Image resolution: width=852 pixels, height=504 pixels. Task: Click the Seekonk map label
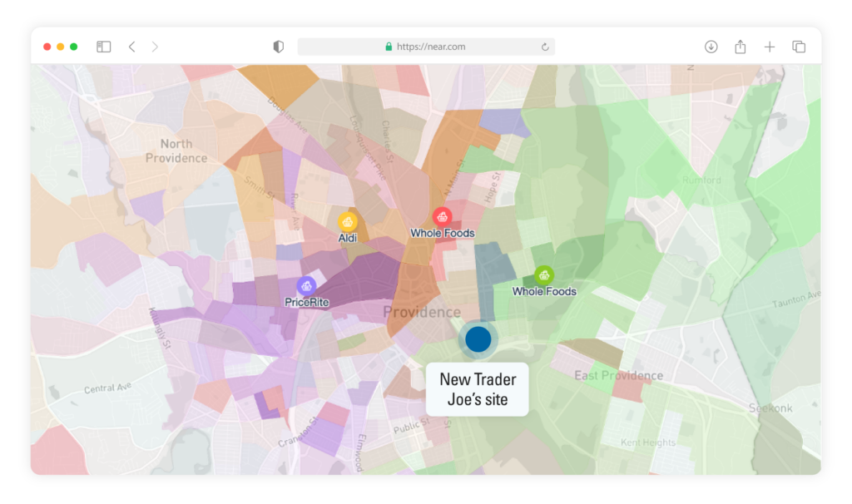(x=770, y=408)
